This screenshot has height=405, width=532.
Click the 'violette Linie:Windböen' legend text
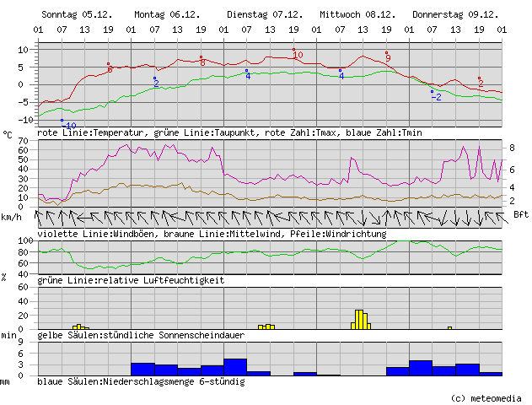tap(95, 234)
